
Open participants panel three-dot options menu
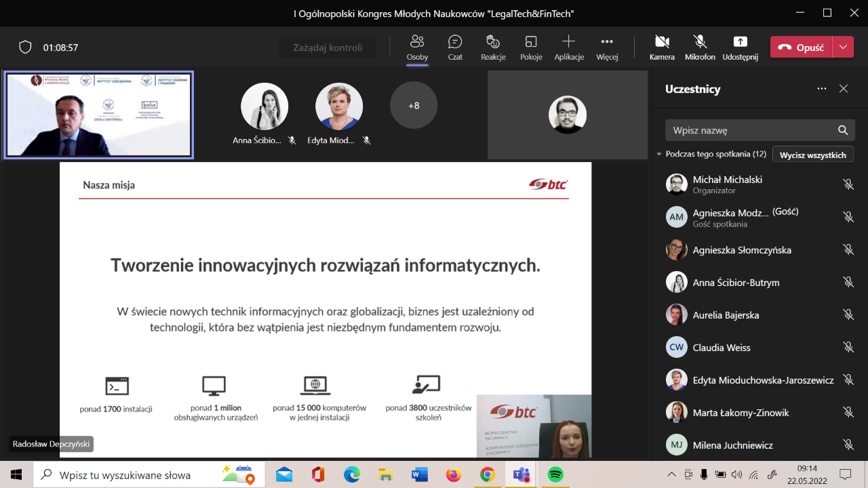(822, 89)
